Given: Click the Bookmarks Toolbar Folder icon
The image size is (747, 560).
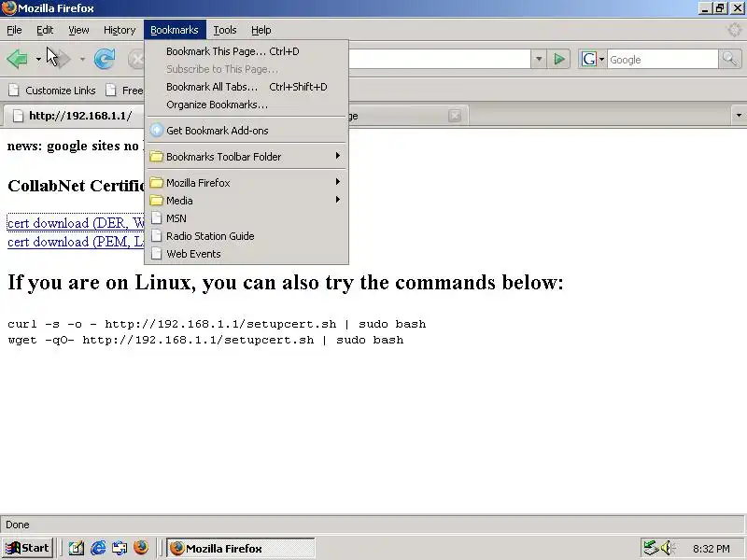Looking at the screenshot, I should coord(156,157).
